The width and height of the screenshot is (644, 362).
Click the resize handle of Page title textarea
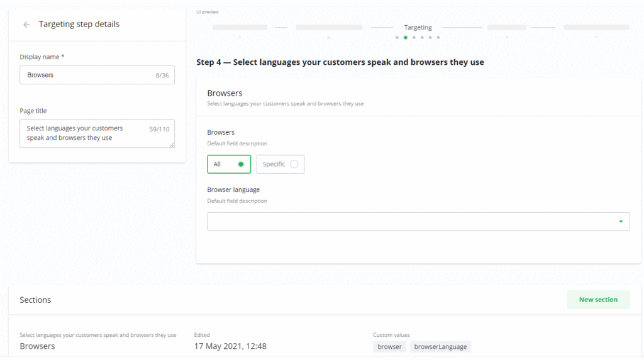[x=172, y=145]
